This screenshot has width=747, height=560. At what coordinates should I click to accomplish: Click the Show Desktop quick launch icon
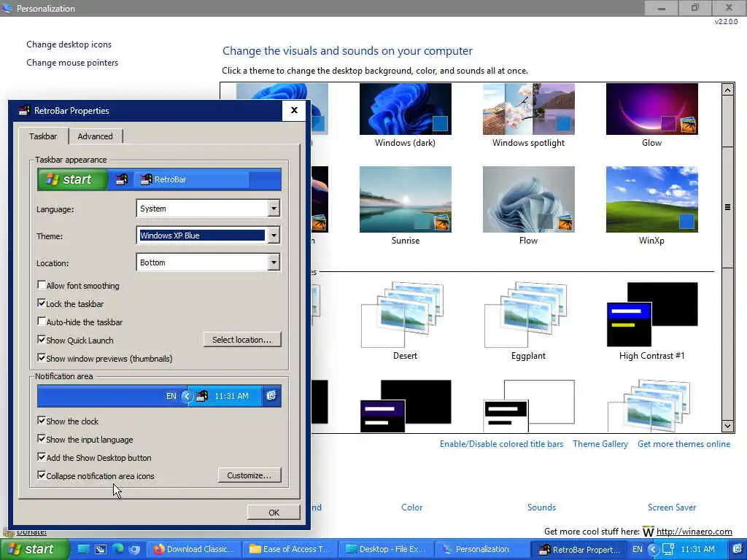pyautogui.click(x=83, y=550)
